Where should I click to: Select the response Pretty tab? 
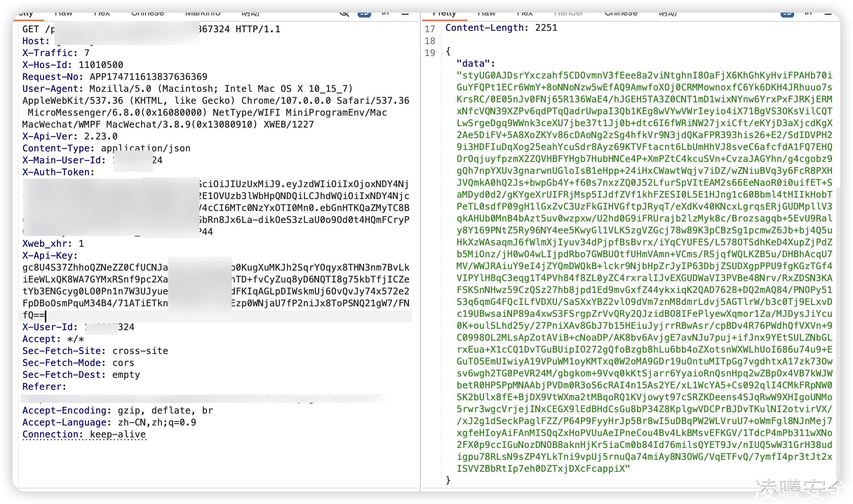[x=444, y=14]
